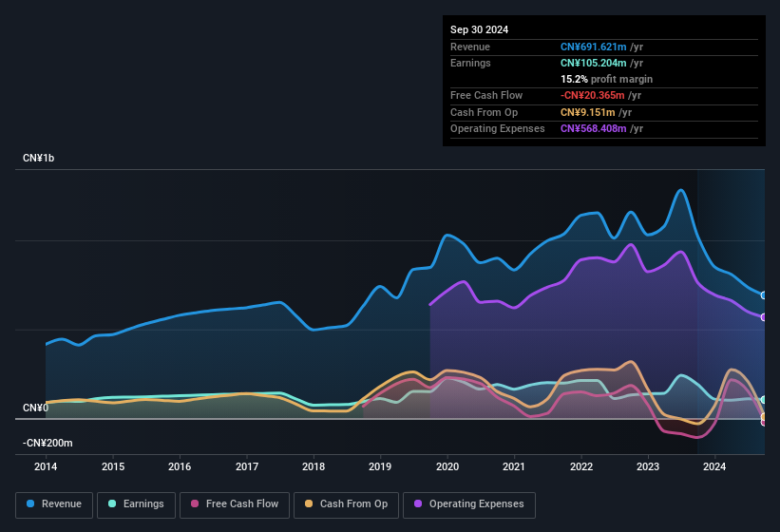Click the 2018 x-axis label

tap(314, 466)
